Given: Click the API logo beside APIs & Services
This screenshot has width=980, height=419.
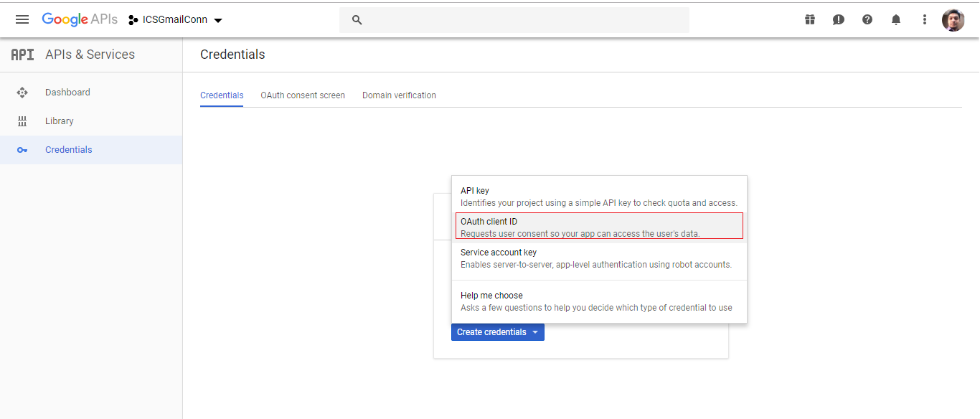Looking at the screenshot, I should [x=22, y=55].
